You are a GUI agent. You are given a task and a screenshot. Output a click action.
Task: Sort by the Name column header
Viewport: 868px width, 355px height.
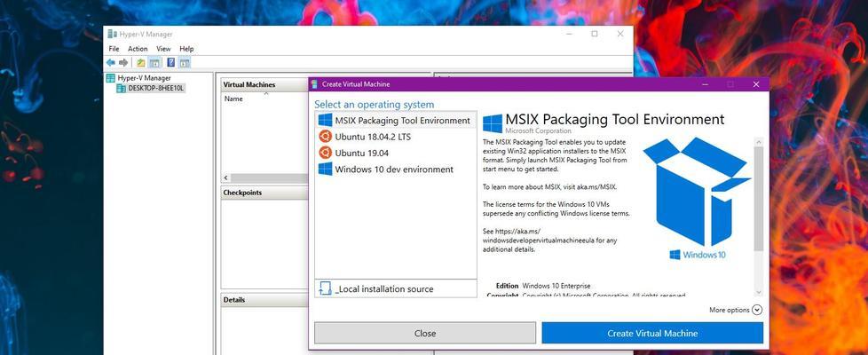(x=233, y=99)
